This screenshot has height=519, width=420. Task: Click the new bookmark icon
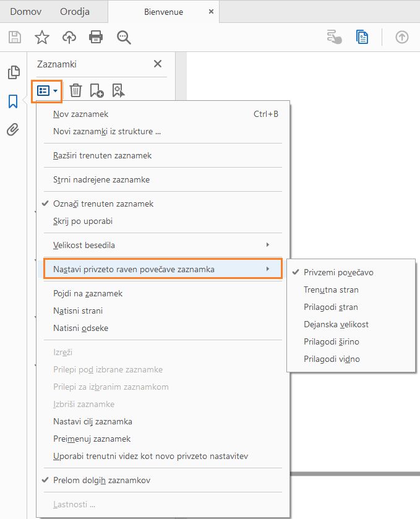click(x=96, y=91)
